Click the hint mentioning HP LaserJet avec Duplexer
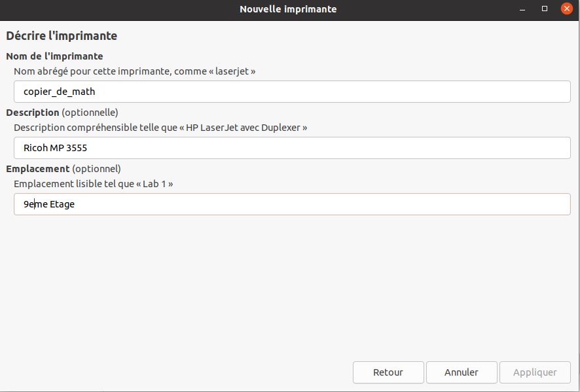The height and width of the screenshot is (392, 580). coord(160,128)
